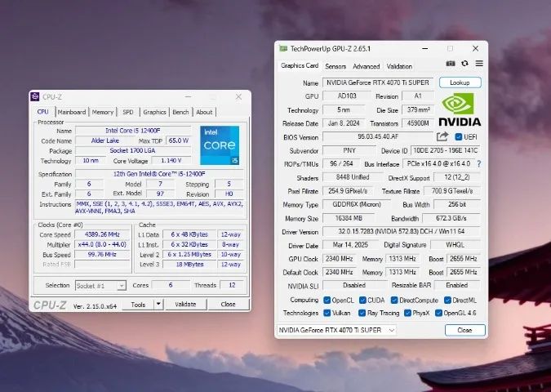Viewport: 551px width, 392px height.
Task: Click the BIOS export share icon
Action: (x=442, y=136)
